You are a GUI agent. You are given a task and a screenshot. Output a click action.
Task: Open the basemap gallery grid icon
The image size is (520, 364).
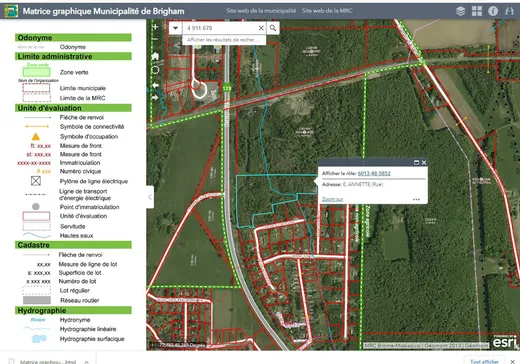click(x=477, y=11)
